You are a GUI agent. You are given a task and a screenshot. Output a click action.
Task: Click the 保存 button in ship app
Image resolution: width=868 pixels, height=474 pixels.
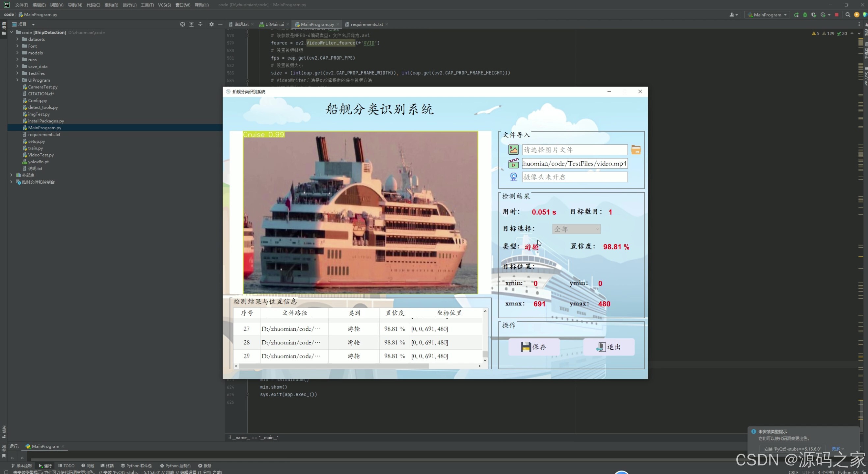(x=534, y=347)
